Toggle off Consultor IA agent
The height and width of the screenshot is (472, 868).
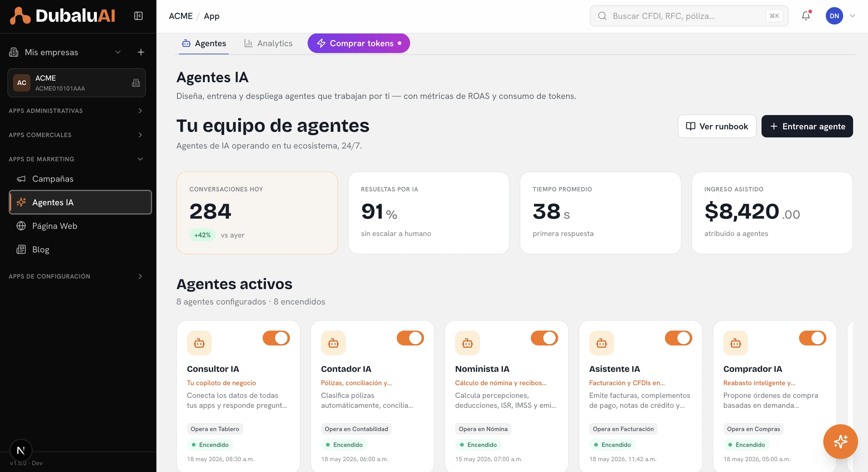[x=276, y=338]
